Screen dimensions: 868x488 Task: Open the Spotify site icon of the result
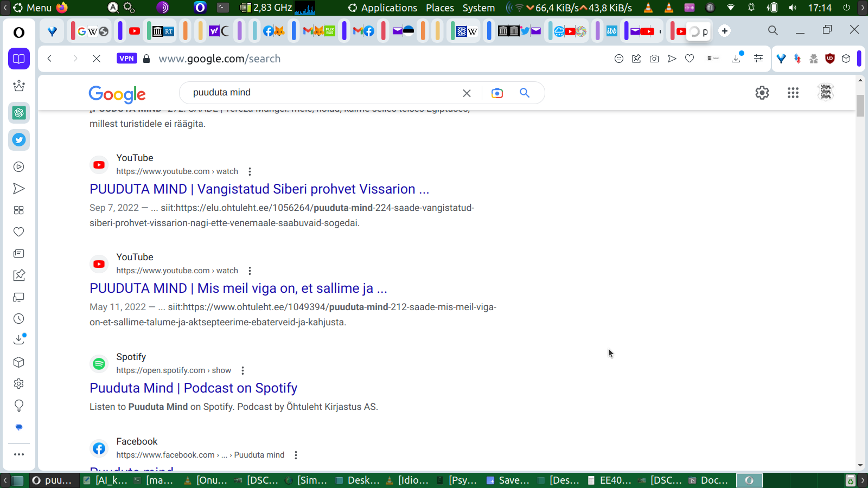pos(99,363)
